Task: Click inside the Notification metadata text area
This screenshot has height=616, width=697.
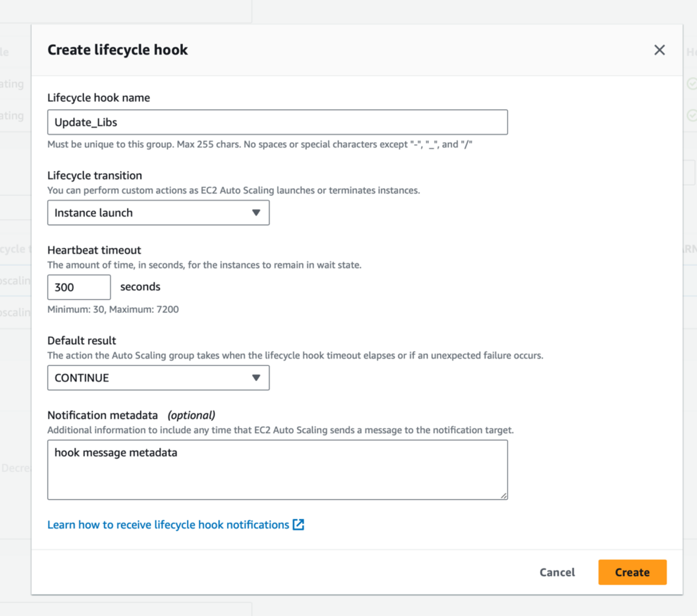Action: [278, 470]
